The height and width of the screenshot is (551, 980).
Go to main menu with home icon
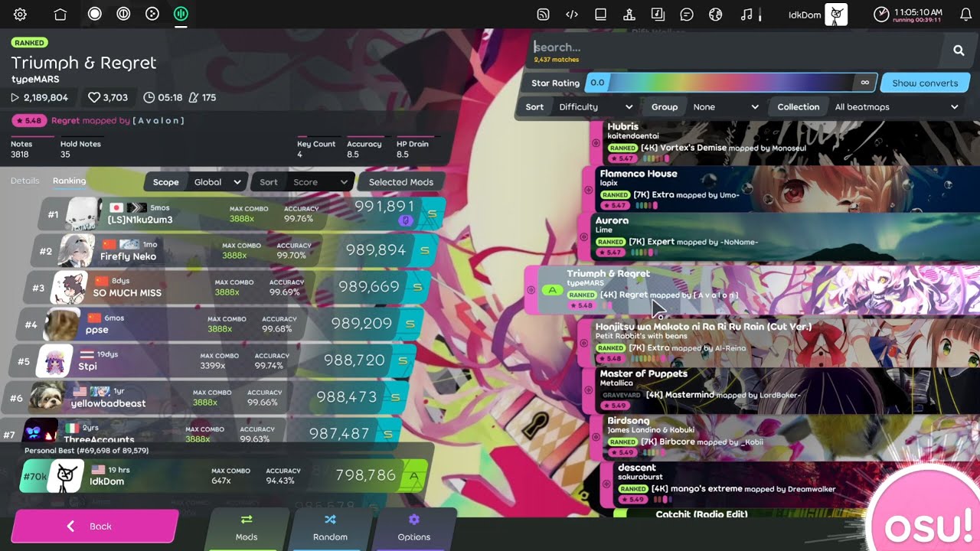pos(60,14)
